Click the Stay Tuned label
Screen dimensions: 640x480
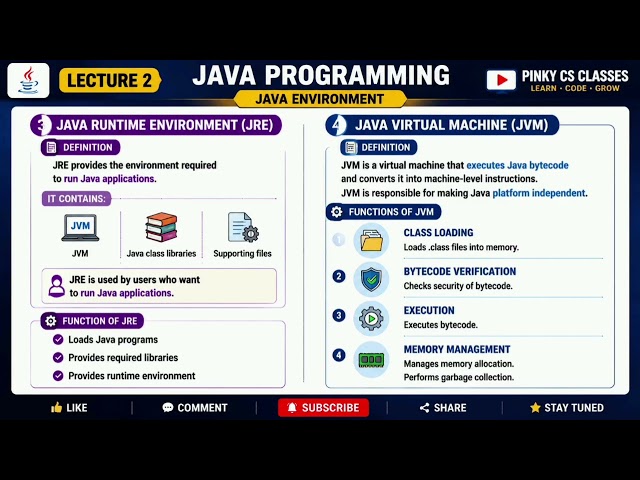point(574,408)
